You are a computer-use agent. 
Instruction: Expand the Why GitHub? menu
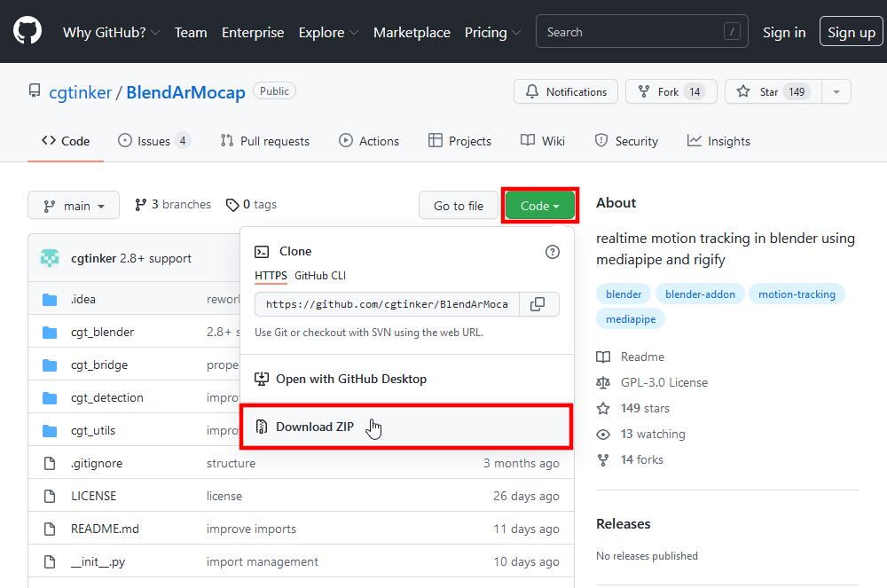click(112, 32)
